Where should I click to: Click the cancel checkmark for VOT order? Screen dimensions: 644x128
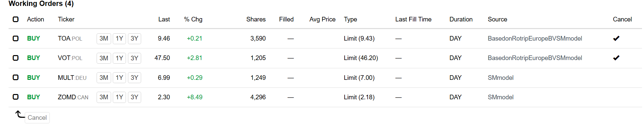[x=616, y=58]
